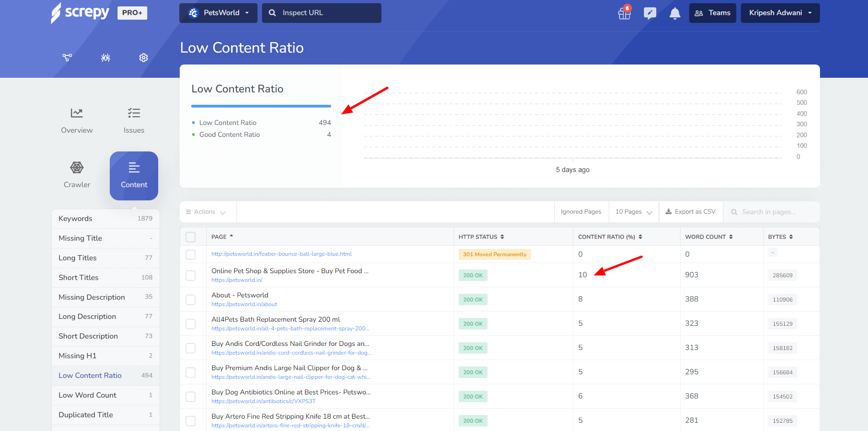Open the Crawler section
The image size is (868, 431).
(x=77, y=175)
